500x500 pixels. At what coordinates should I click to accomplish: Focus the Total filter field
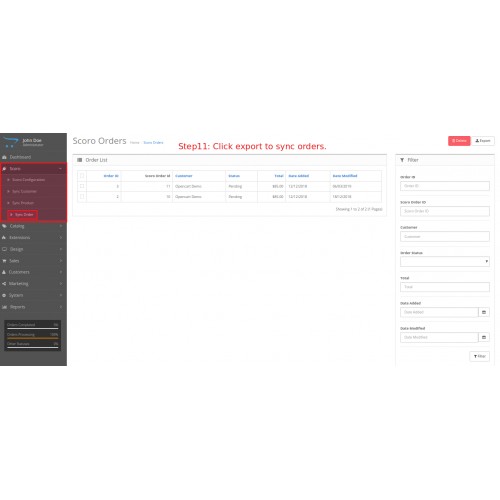click(445, 287)
